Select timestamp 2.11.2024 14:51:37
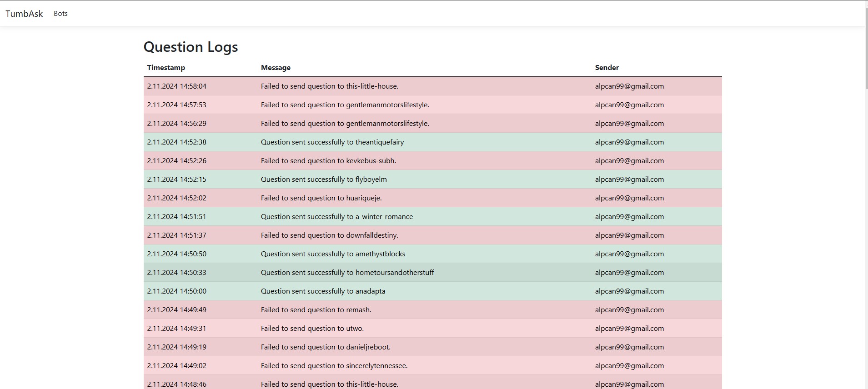 (176, 235)
